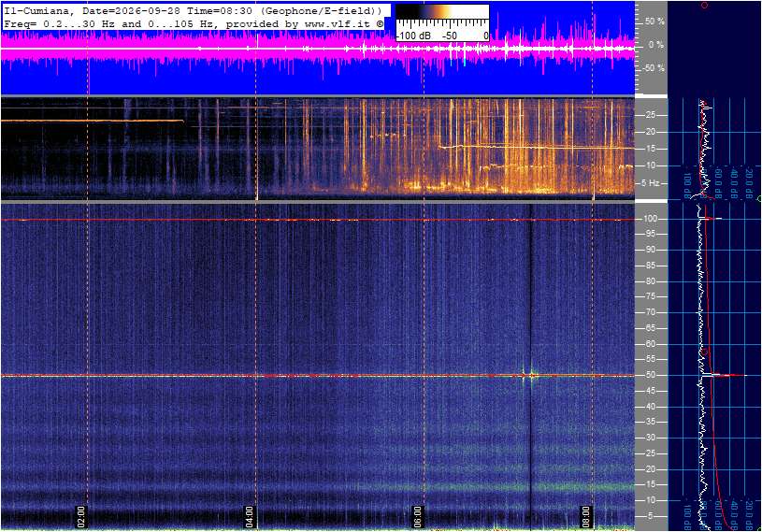Click the 30 label on the E-field frequency scale
Image resolution: width=762 pixels, height=532 pixels.
pyautogui.click(x=650, y=438)
